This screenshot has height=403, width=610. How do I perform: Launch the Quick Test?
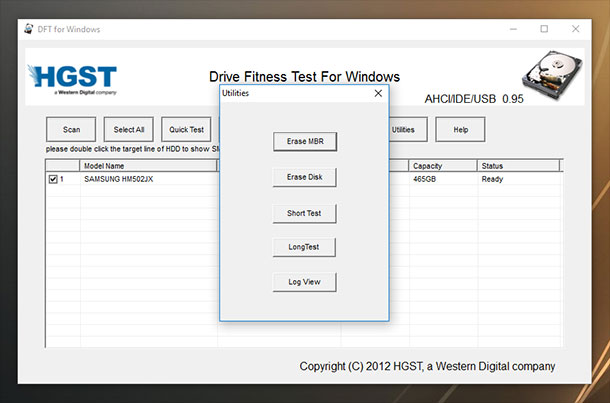pos(186,130)
